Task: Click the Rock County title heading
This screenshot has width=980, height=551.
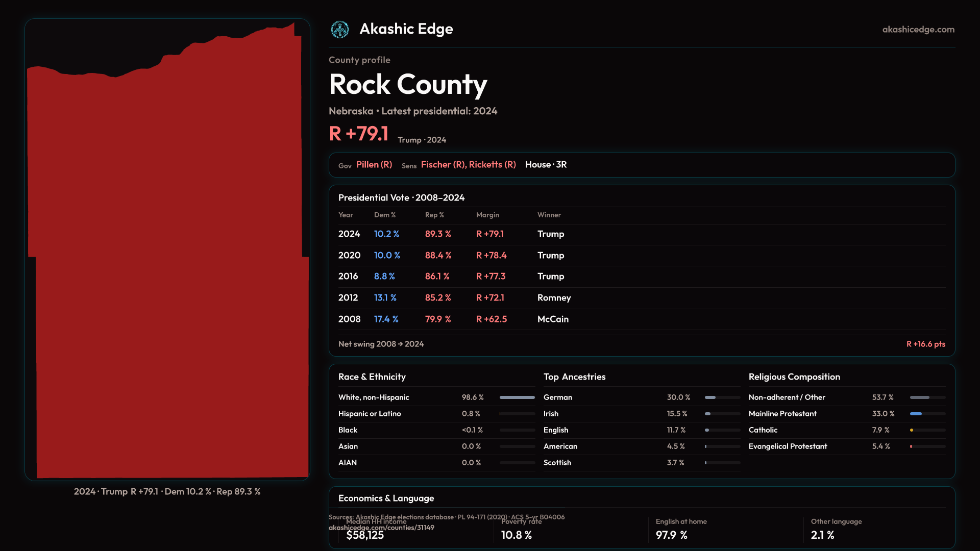Action: click(408, 85)
